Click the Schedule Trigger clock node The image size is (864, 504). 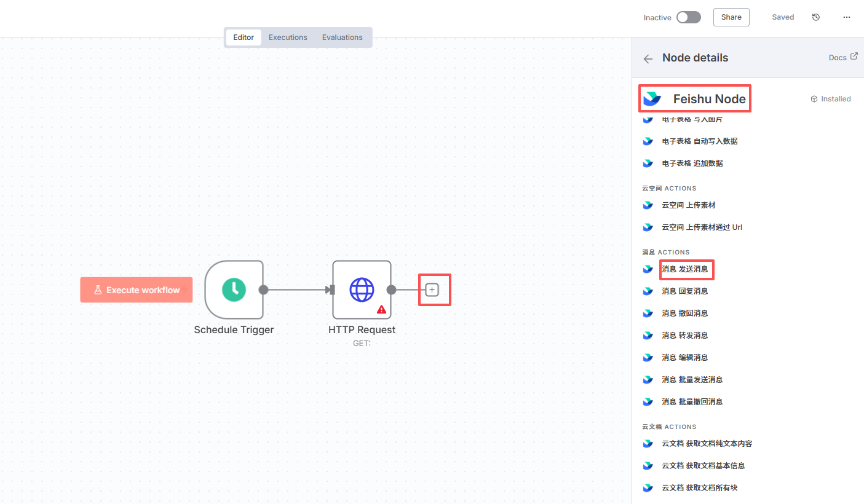point(234,289)
